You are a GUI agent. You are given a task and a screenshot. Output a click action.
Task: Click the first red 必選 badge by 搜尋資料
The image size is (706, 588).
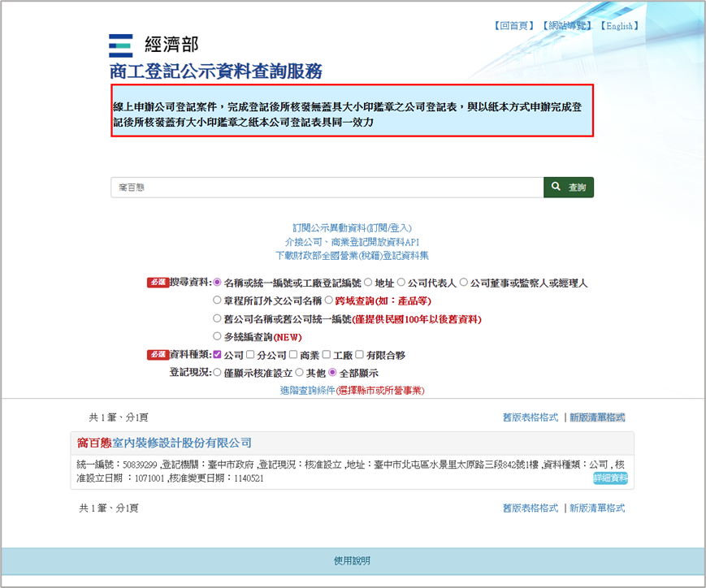(158, 283)
